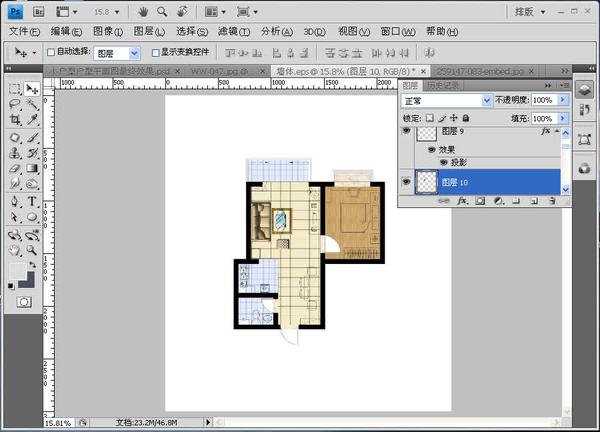Select the Rectangular Marquee tool
Viewport: 600px width, 432px height.
15,89
